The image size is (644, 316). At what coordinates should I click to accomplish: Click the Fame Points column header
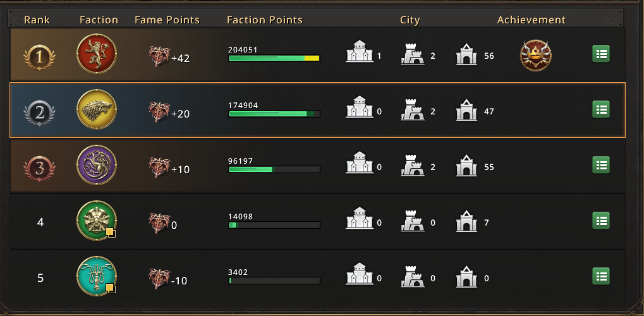(x=167, y=20)
